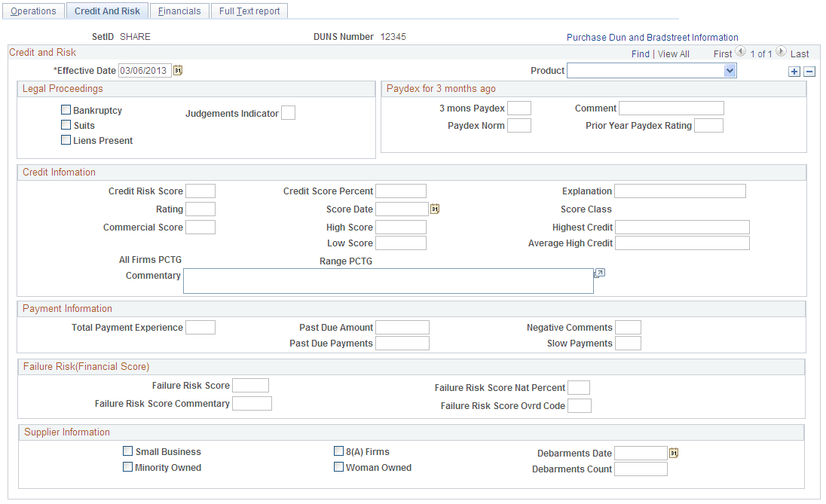This screenshot has width=826, height=504.
Task: Add a new Credit and Risk row
Action: 794,71
